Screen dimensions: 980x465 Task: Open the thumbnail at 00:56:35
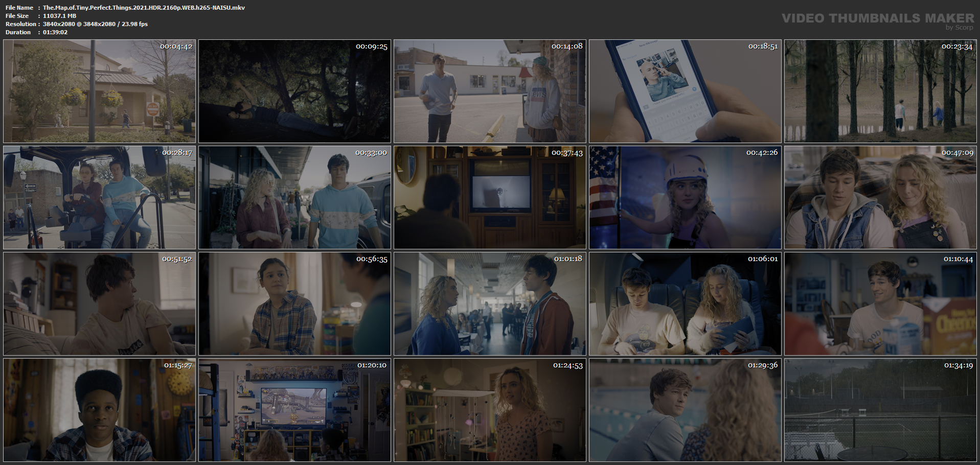pos(294,304)
